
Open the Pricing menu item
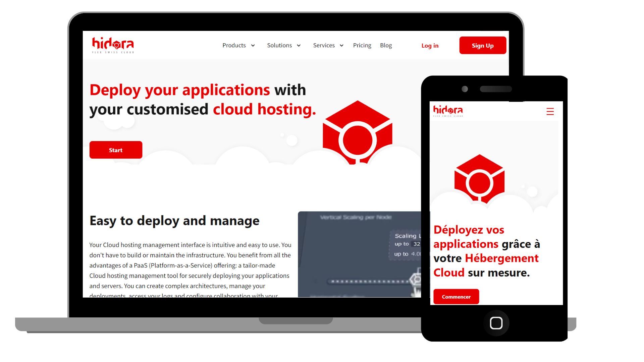click(362, 45)
